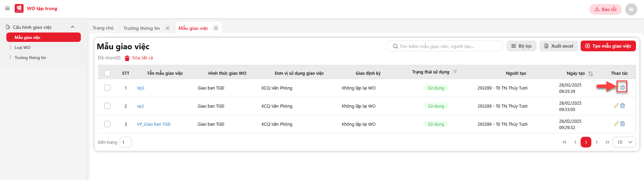Open the hamburger navigation menu
Image resolution: width=644 pixels, height=180 pixels.
click(7, 8)
